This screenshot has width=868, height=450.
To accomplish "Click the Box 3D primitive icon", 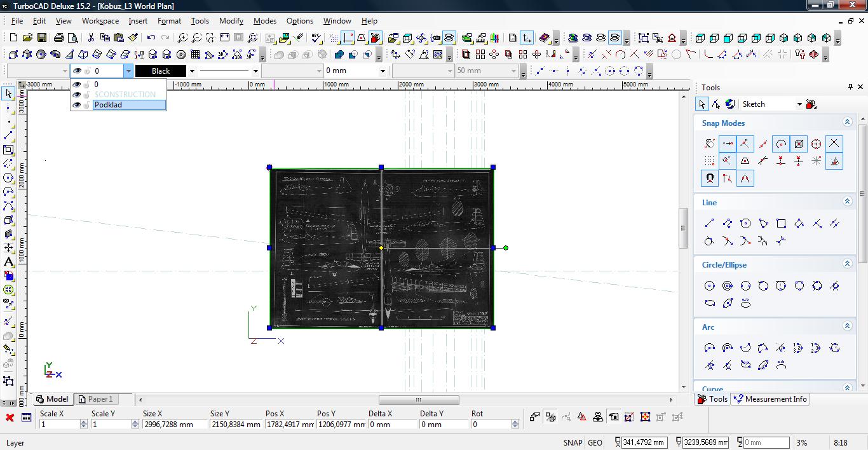I will pos(13,55).
